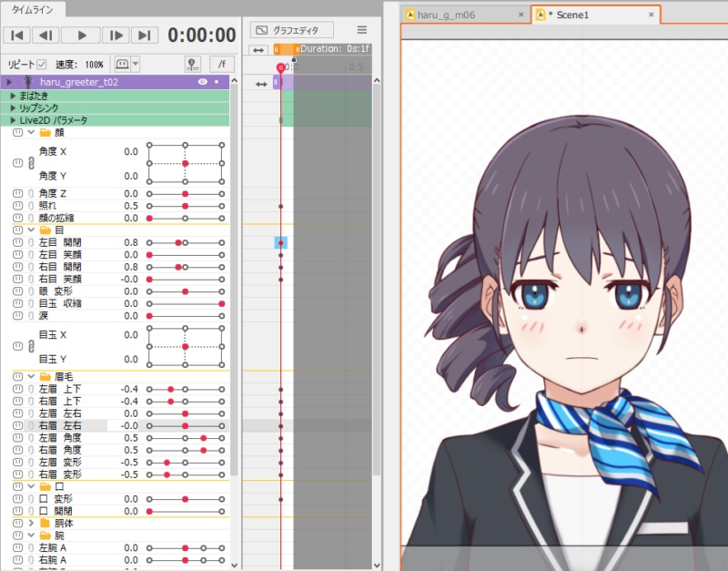
Task: Expand the Live2D パラメータ group
Action: 13,120
